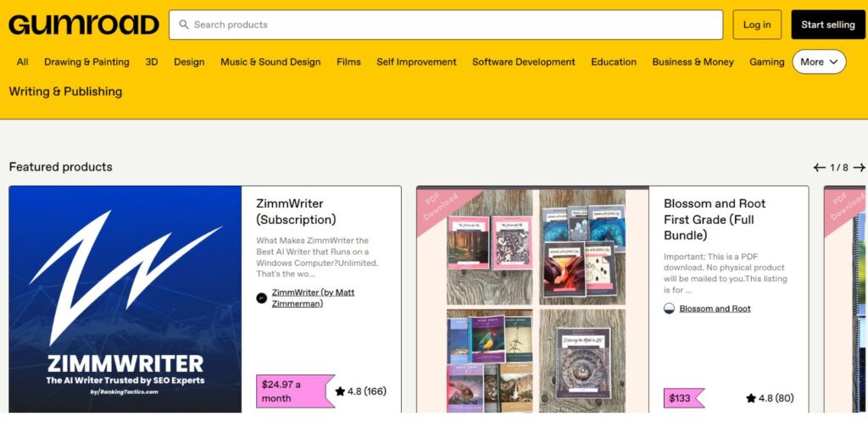Open the Films category
The height and width of the screenshot is (444, 868).
348,62
